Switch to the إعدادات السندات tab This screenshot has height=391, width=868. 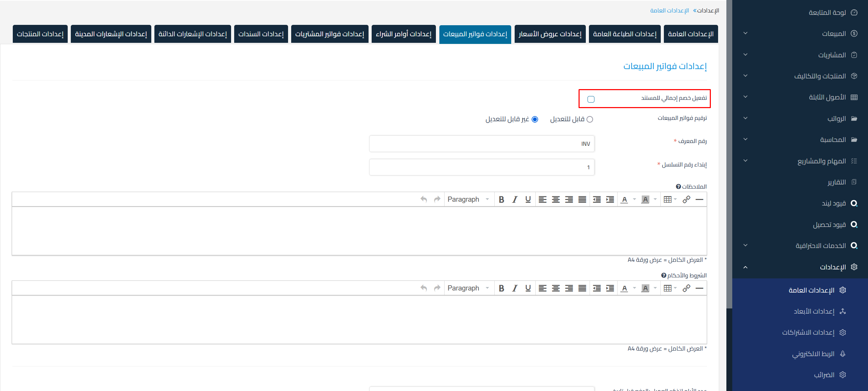[x=261, y=34]
